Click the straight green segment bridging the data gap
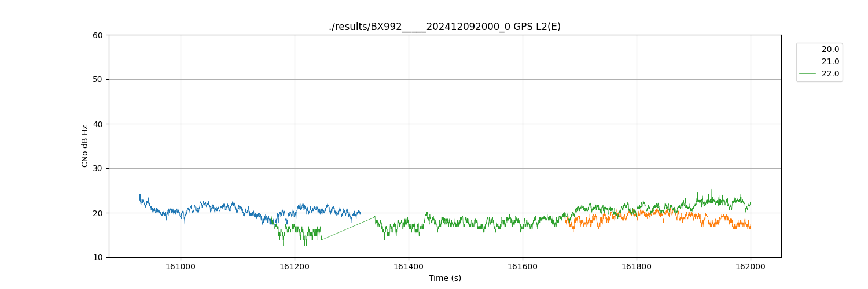Viewport: 868px width, 289px height. tap(347, 228)
